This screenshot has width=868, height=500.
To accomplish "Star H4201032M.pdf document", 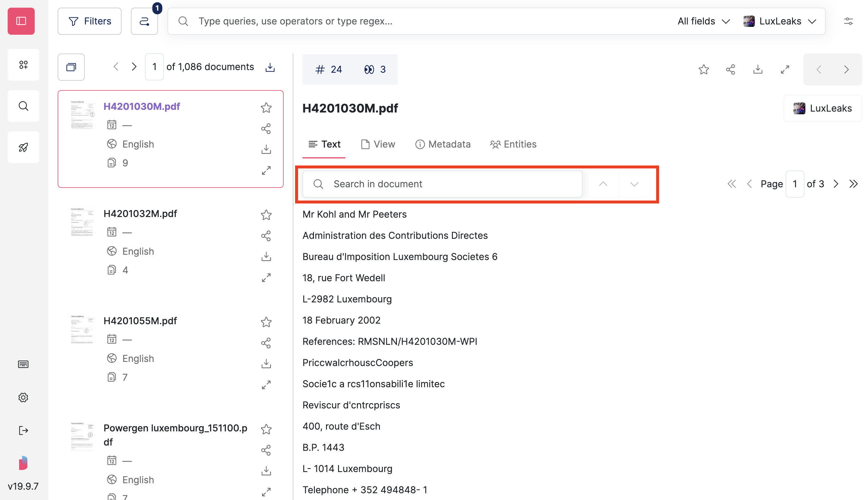I will click(x=266, y=215).
